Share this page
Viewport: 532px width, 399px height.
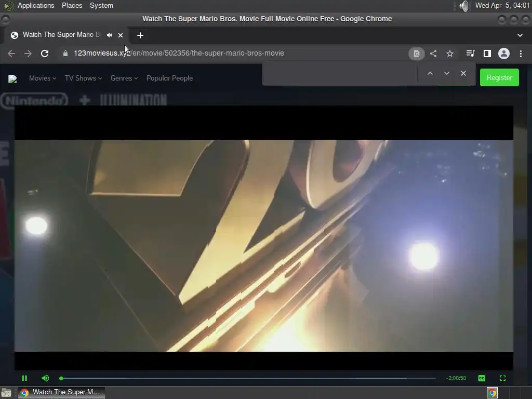pyautogui.click(x=433, y=54)
